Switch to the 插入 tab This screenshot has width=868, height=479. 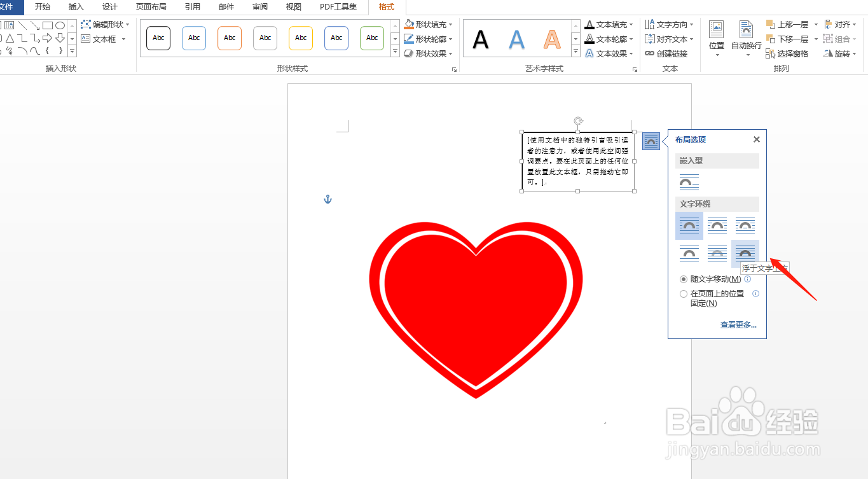[x=76, y=7]
